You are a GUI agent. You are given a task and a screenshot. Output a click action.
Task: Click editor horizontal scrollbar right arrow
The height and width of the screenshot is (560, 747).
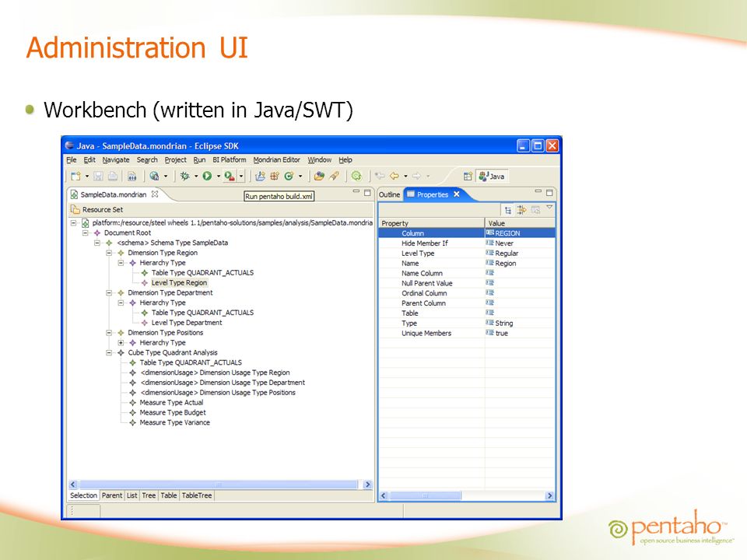(x=367, y=485)
